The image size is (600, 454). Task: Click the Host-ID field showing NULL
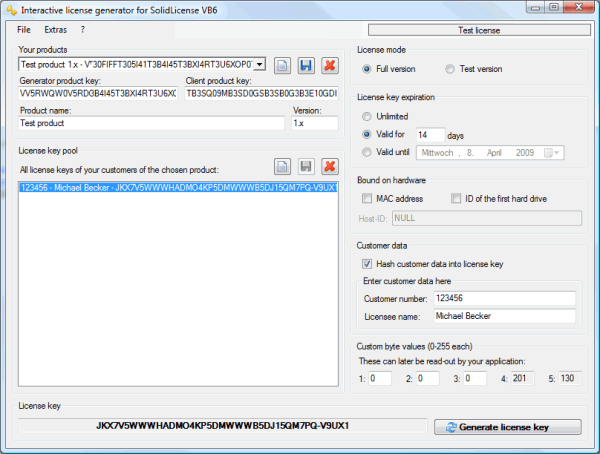point(487,218)
